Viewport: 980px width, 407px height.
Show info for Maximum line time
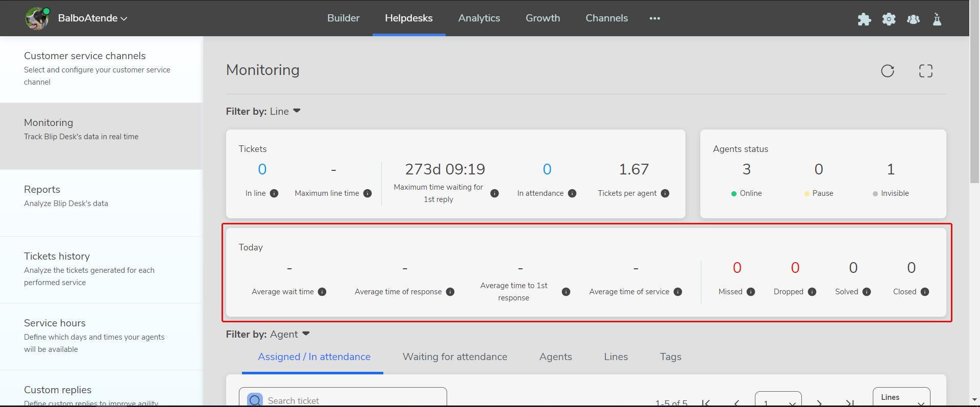coord(367,193)
